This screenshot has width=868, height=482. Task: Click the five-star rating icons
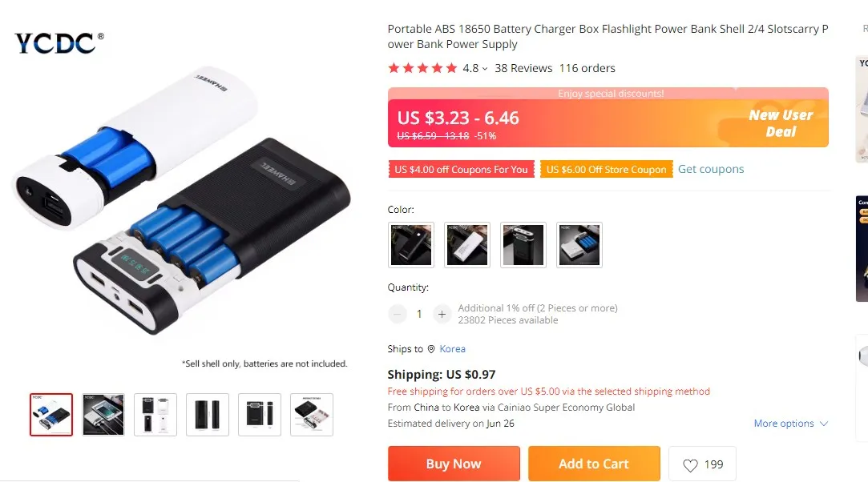[422, 68]
